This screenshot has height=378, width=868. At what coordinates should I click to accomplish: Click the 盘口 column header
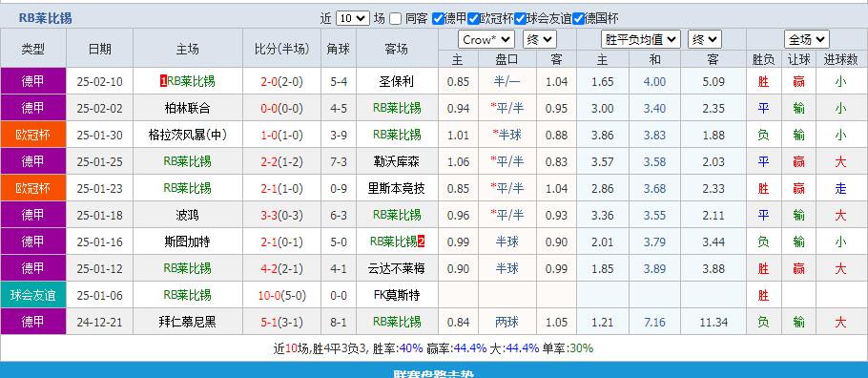click(x=507, y=59)
